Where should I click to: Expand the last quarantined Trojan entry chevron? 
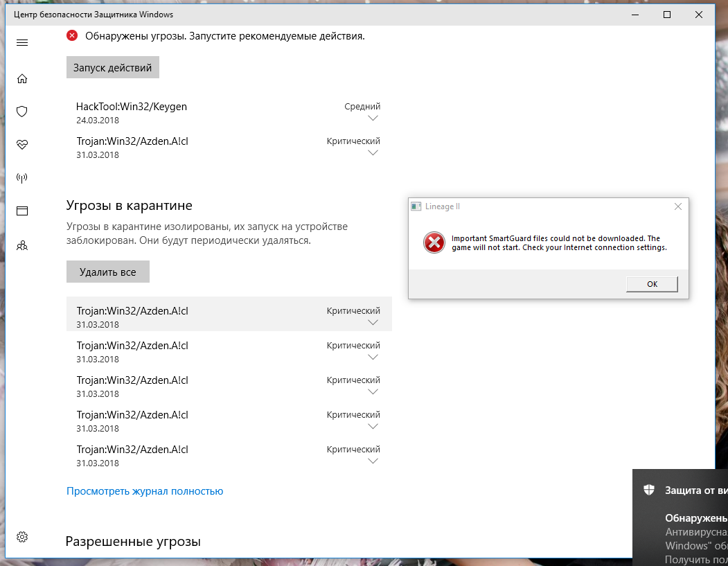coord(373,461)
